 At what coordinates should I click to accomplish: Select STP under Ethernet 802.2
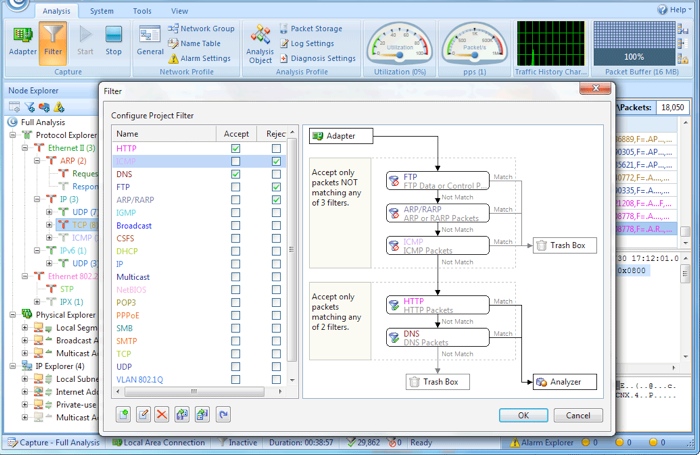(x=67, y=289)
